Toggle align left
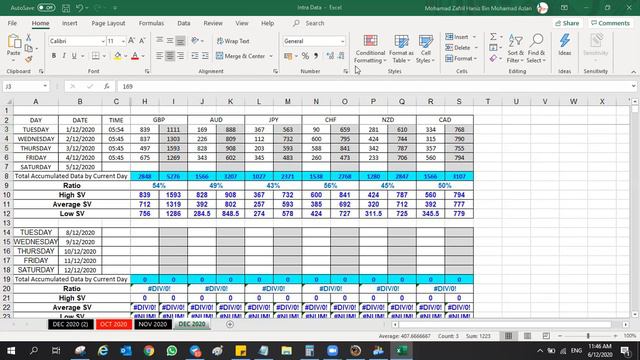Viewport: 640px width, 360px height. tap(160, 56)
